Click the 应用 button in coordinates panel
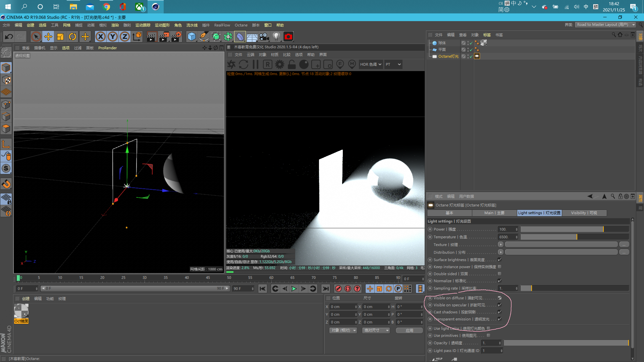The width and height of the screenshot is (644, 362). 409,330
